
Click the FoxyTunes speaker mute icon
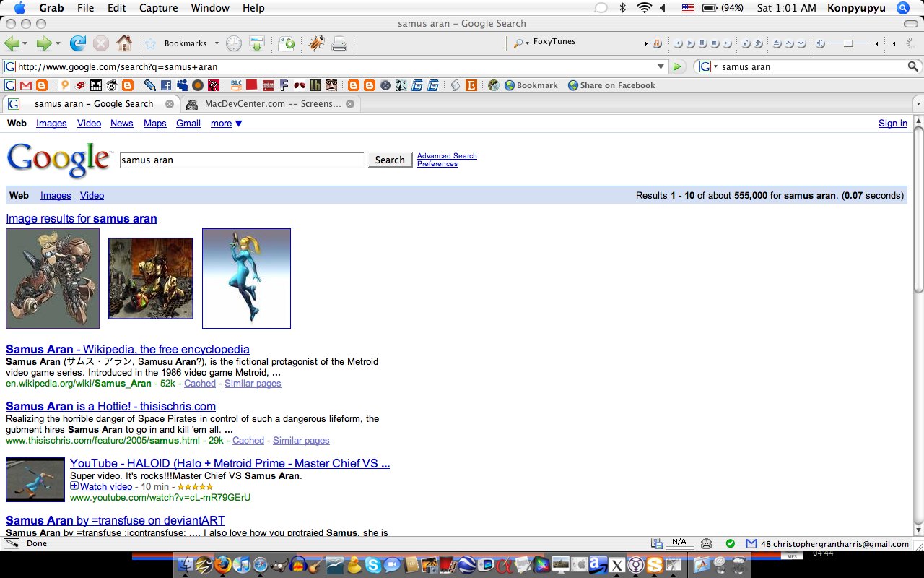[x=821, y=44]
